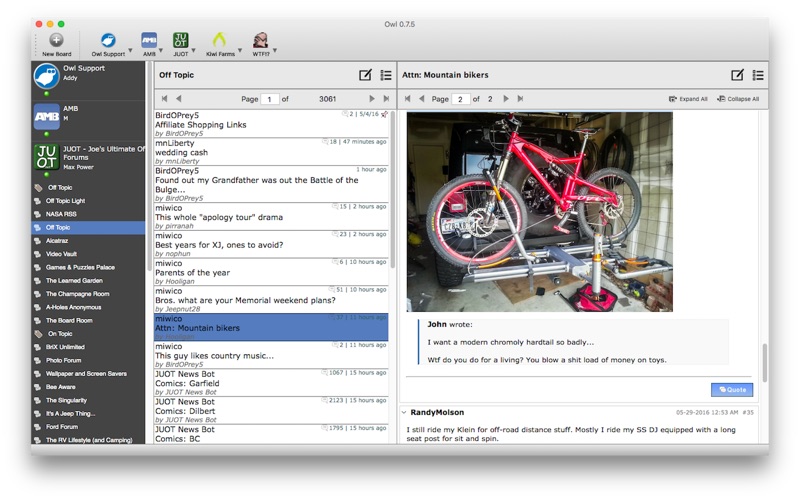The width and height of the screenshot is (800, 500).
Task: Open Comics: BC thread
Action: (x=271, y=434)
